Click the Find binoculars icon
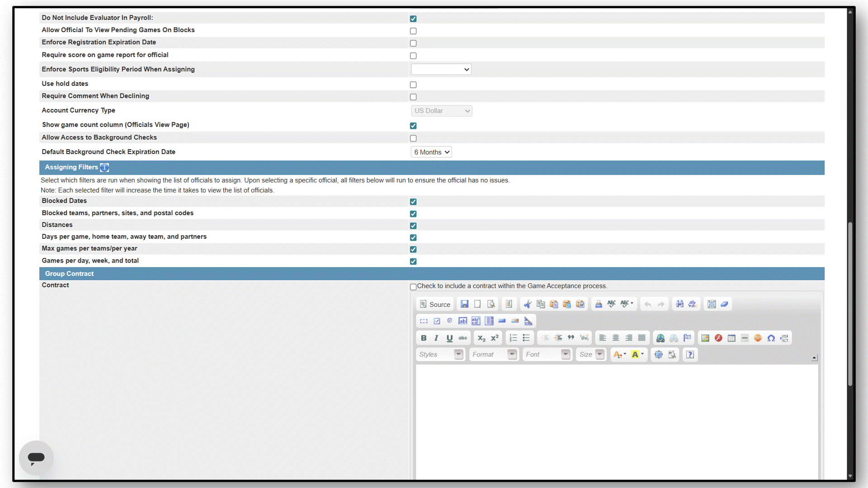This screenshot has height=488, width=868. tap(679, 304)
